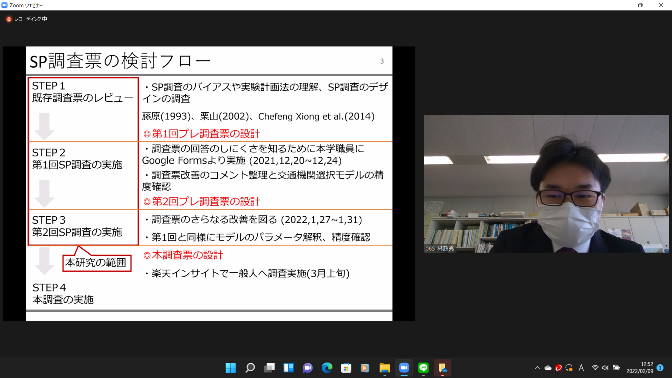The width and height of the screenshot is (672, 378).
Task: Open Widgets panel from taskbar
Action: click(288, 368)
